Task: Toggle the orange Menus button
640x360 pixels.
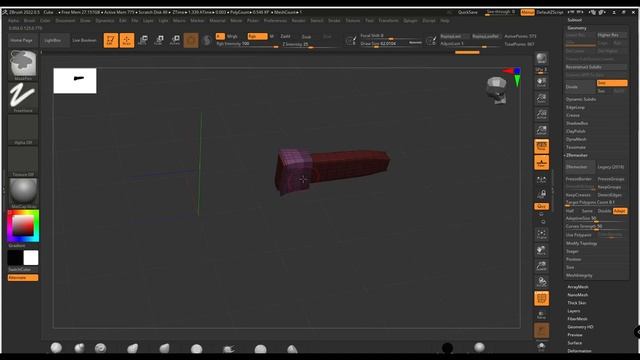Action: pos(527,12)
